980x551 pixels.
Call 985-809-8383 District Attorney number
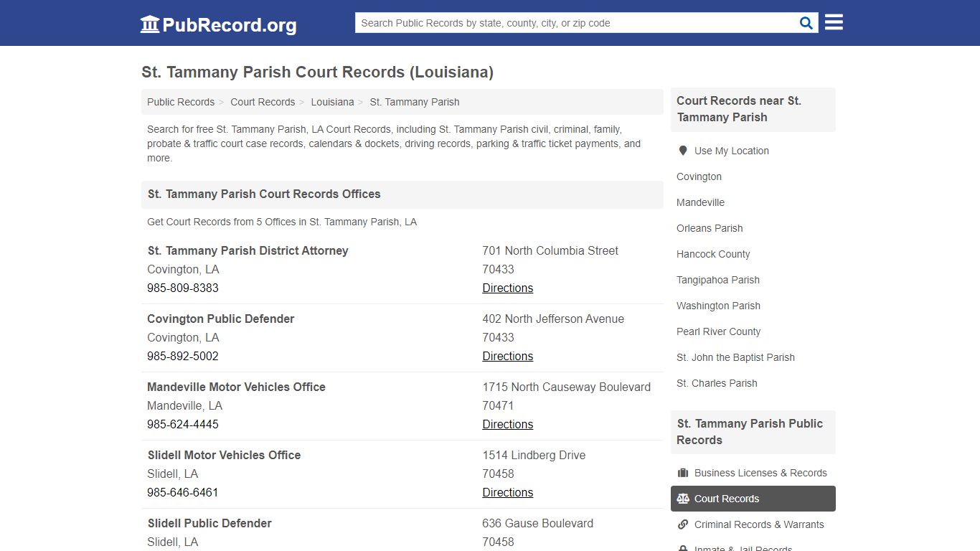click(x=183, y=288)
